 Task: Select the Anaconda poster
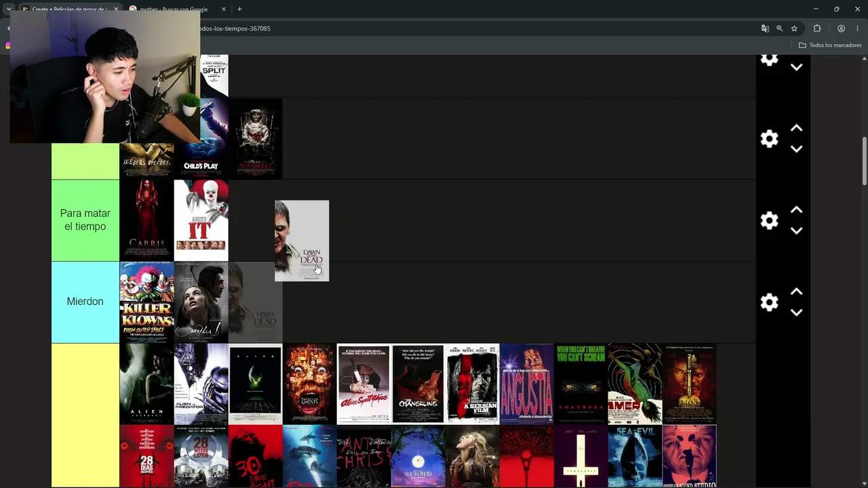pyautogui.click(x=581, y=384)
